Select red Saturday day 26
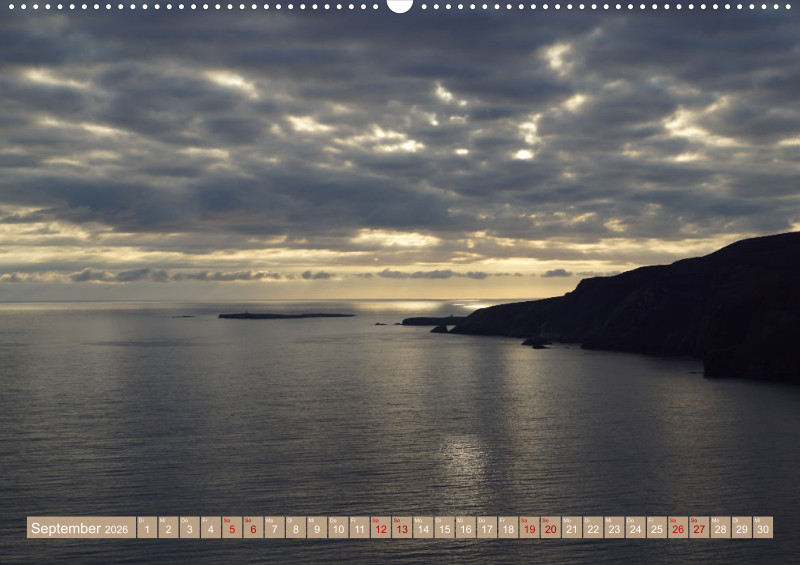 pyautogui.click(x=679, y=527)
